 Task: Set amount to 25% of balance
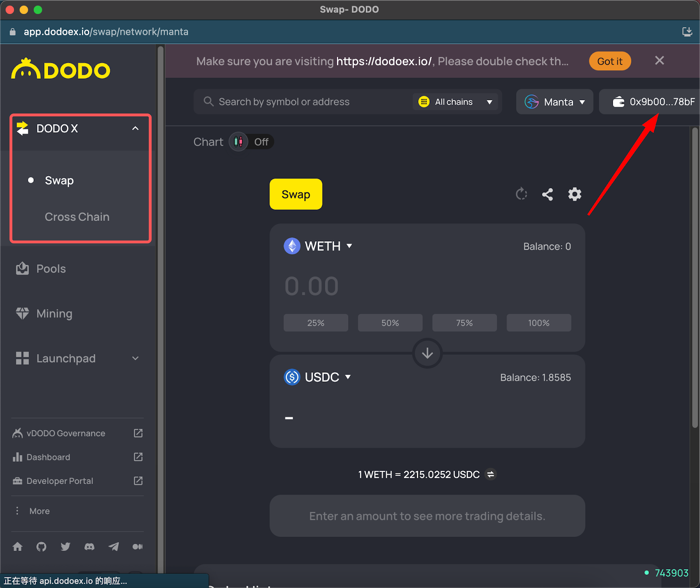pyautogui.click(x=316, y=323)
